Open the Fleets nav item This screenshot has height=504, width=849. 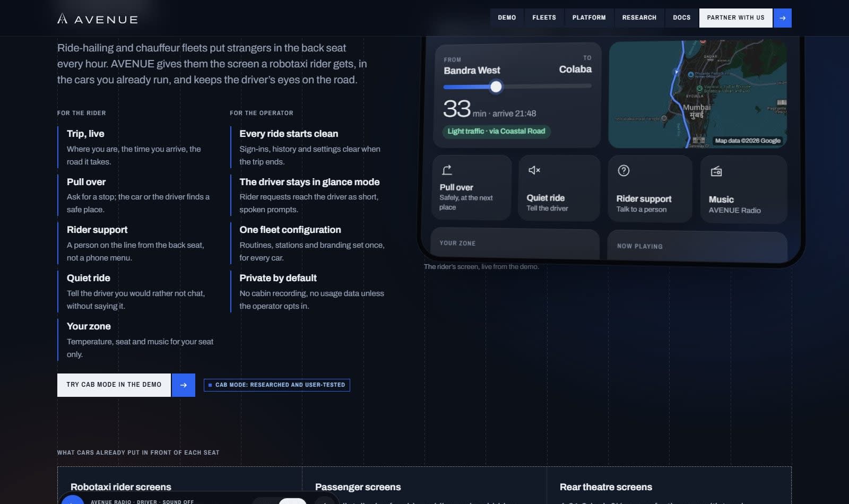tap(544, 18)
